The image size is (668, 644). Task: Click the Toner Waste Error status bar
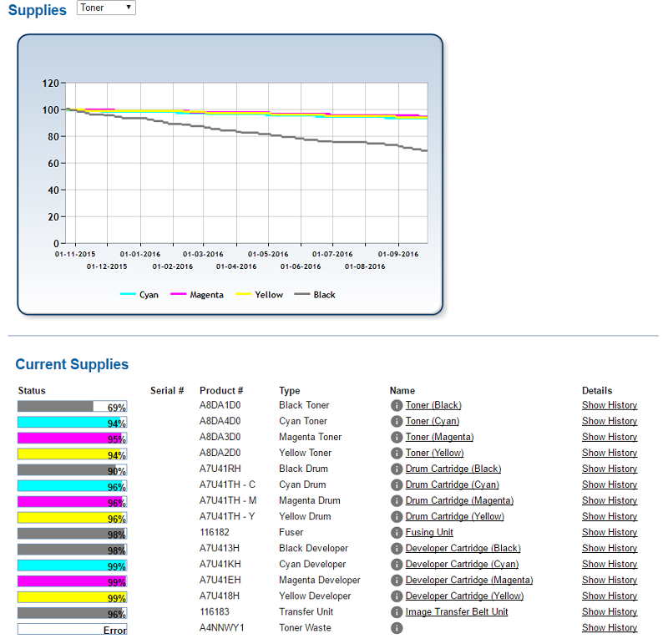click(x=73, y=630)
